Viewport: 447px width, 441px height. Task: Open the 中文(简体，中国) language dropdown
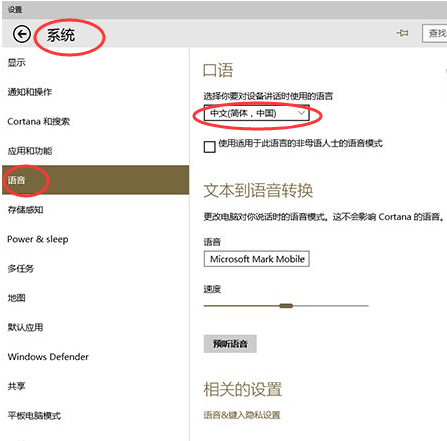(x=257, y=114)
